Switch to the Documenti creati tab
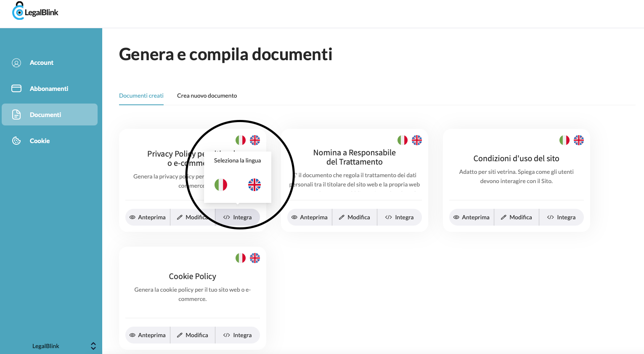644x354 pixels. pyautogui.click(x=141, y=96)
